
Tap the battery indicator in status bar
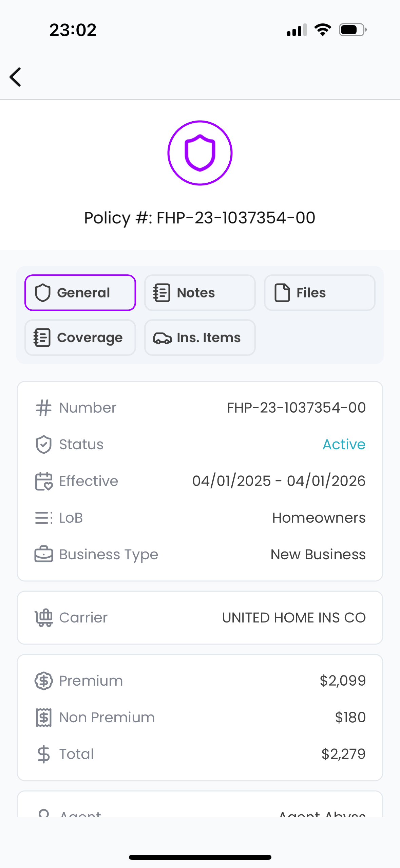353,30
